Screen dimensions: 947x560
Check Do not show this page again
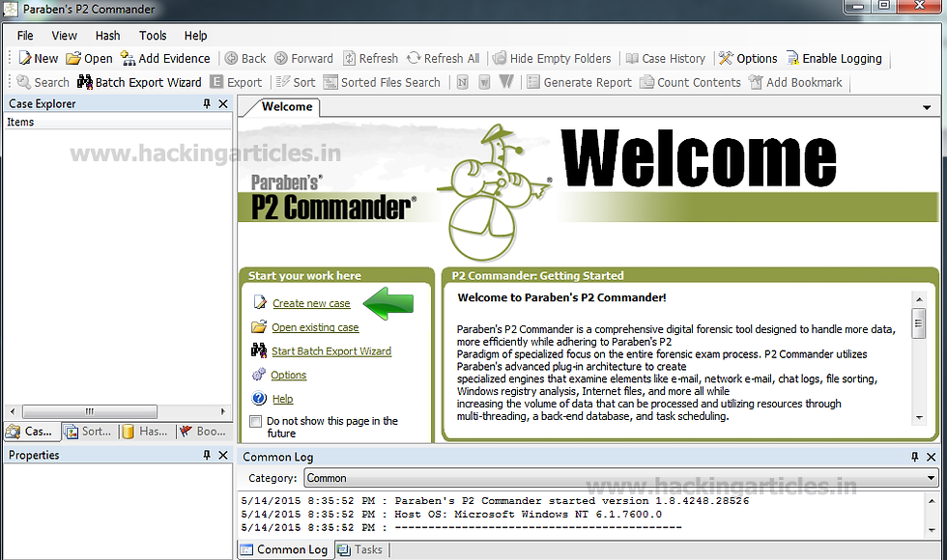pos(256,421)
